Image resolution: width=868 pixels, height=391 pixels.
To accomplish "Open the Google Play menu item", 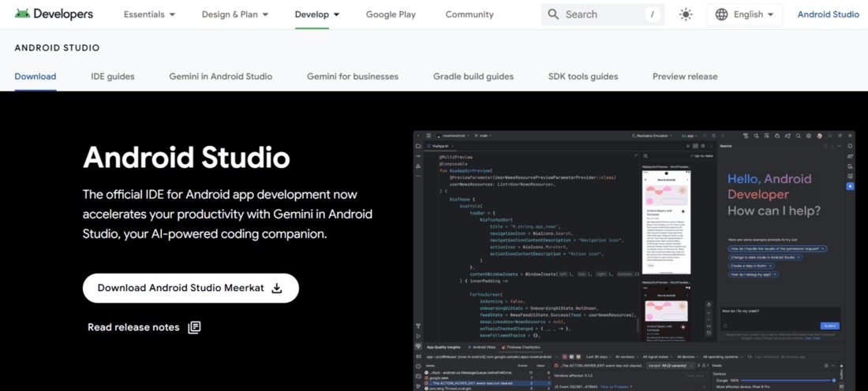I will (x=391, y=14).
